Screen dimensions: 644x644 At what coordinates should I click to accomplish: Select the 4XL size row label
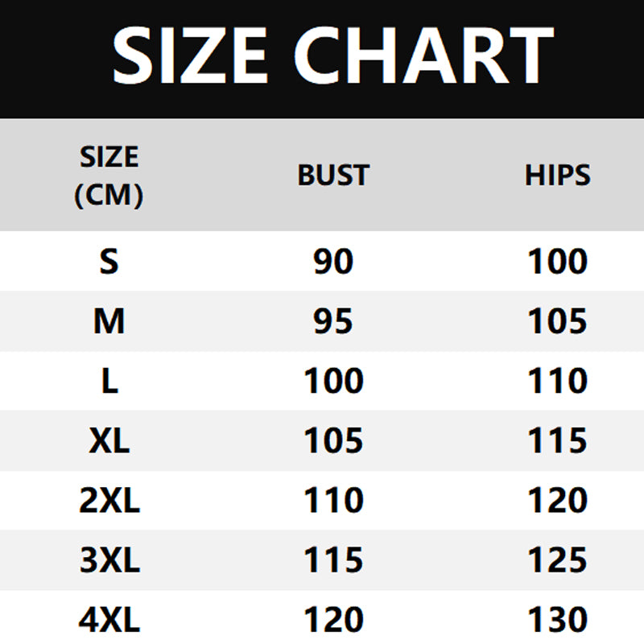pos(109,620)
